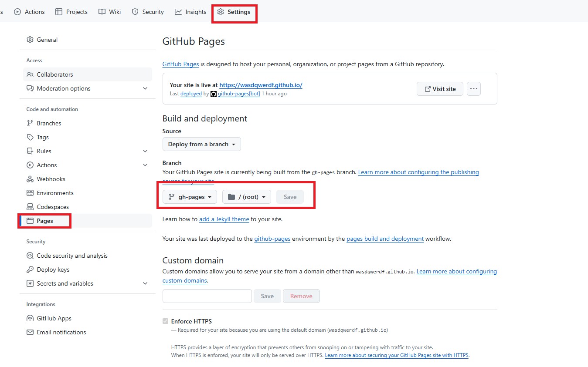This screenshot has width=588, height=367.
Task: Expand Secrets and variables section
Action: [145, 283]
